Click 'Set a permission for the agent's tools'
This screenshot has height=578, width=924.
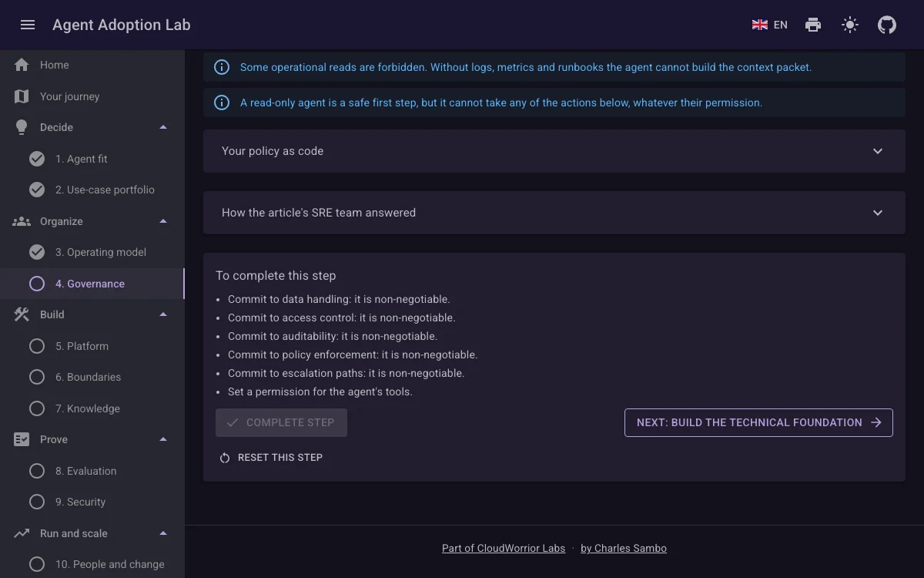coord(320,391)
